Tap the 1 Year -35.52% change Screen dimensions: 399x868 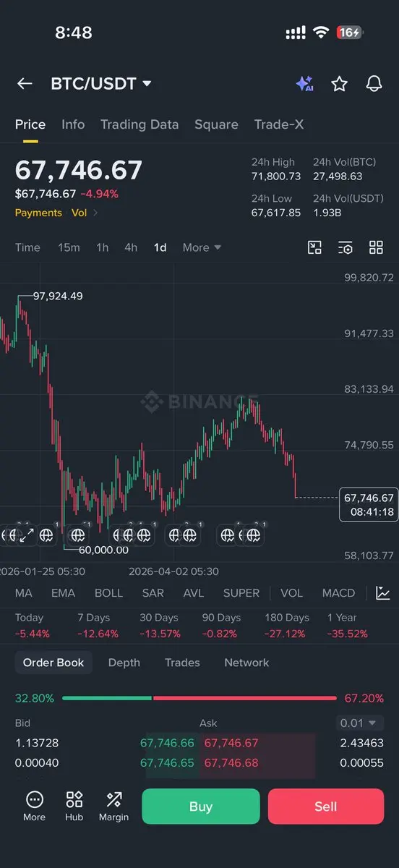[x=348, y=626]
